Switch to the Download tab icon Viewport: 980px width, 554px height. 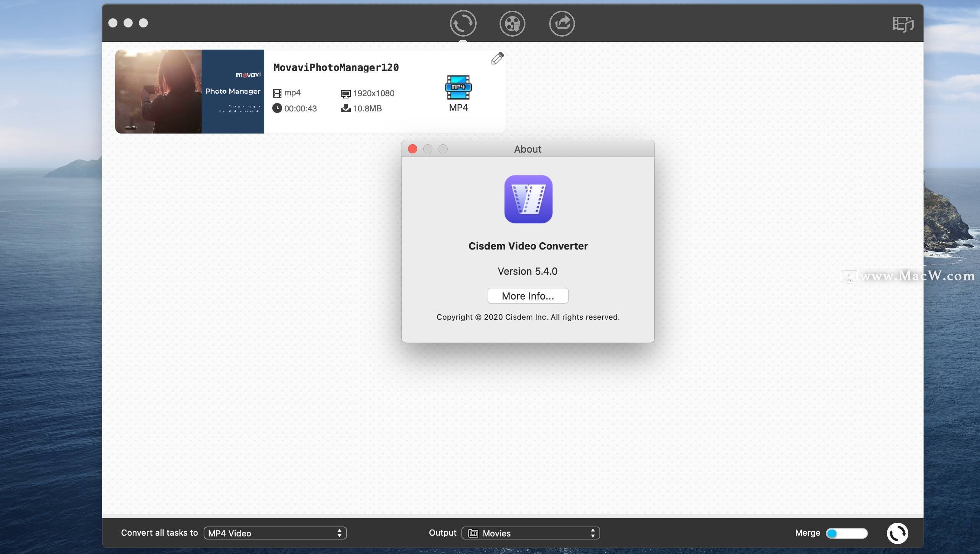(512, 23)
